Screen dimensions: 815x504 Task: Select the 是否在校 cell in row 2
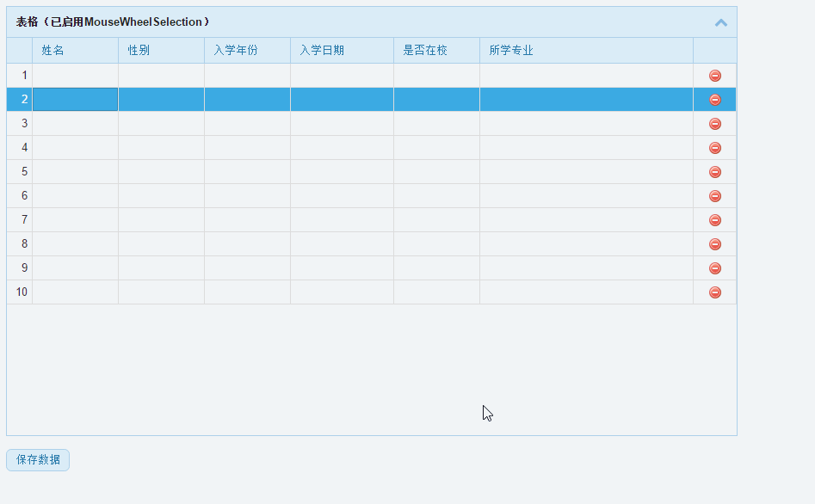(436, 99)
